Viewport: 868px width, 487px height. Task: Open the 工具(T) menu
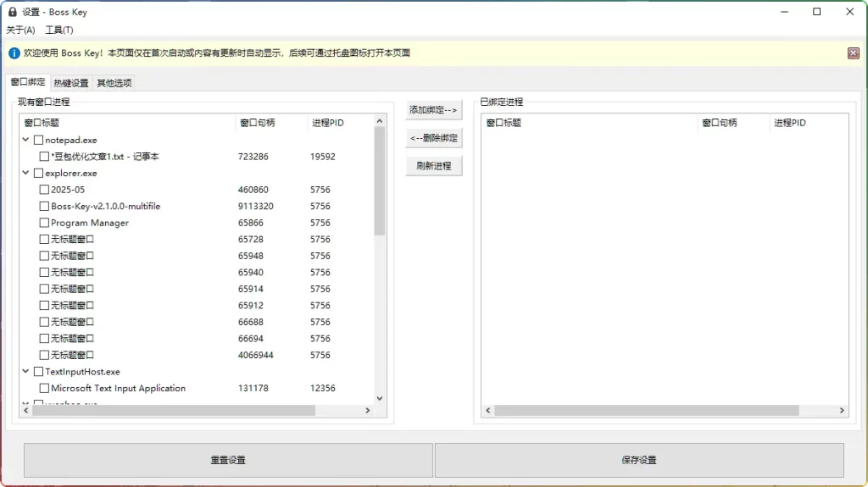[x=58, y=30]
